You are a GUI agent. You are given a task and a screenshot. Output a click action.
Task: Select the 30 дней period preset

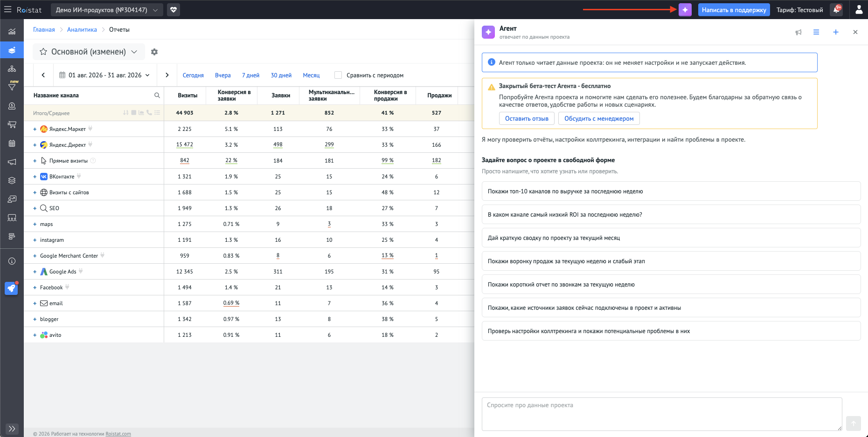point(281,75)
